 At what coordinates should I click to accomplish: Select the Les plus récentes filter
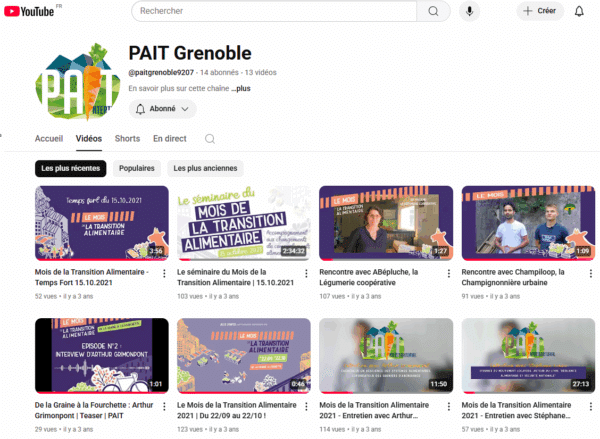click(x=70, y=168)
